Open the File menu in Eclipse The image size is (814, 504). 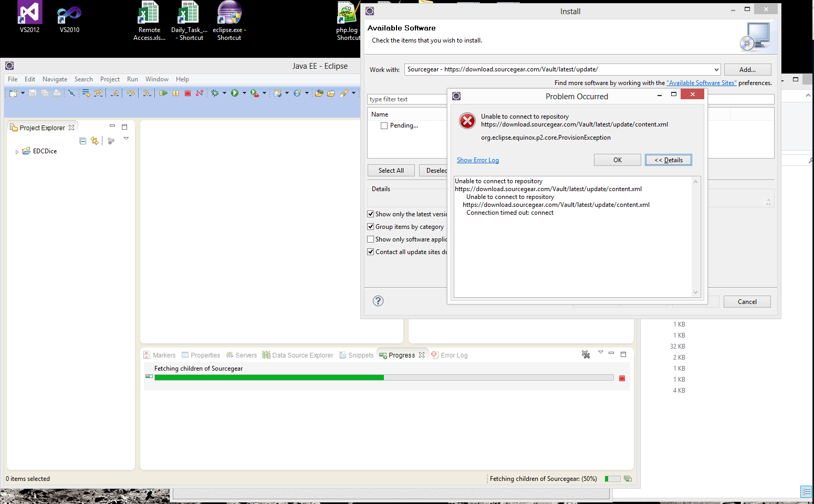click(x=13, y=79)
